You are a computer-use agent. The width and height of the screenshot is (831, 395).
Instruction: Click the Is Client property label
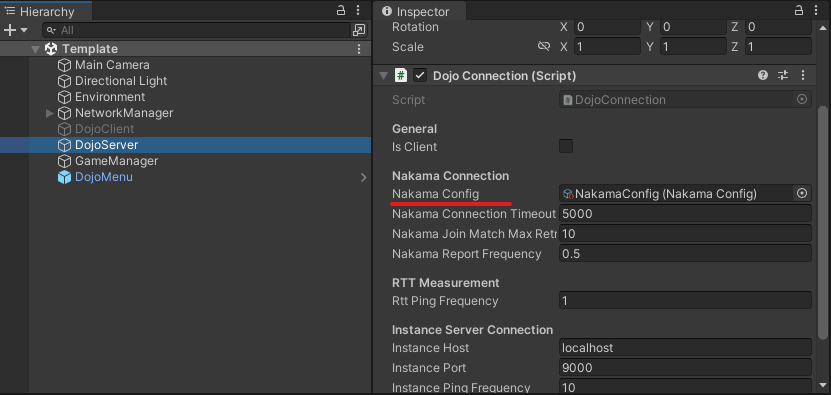point(414,147)
